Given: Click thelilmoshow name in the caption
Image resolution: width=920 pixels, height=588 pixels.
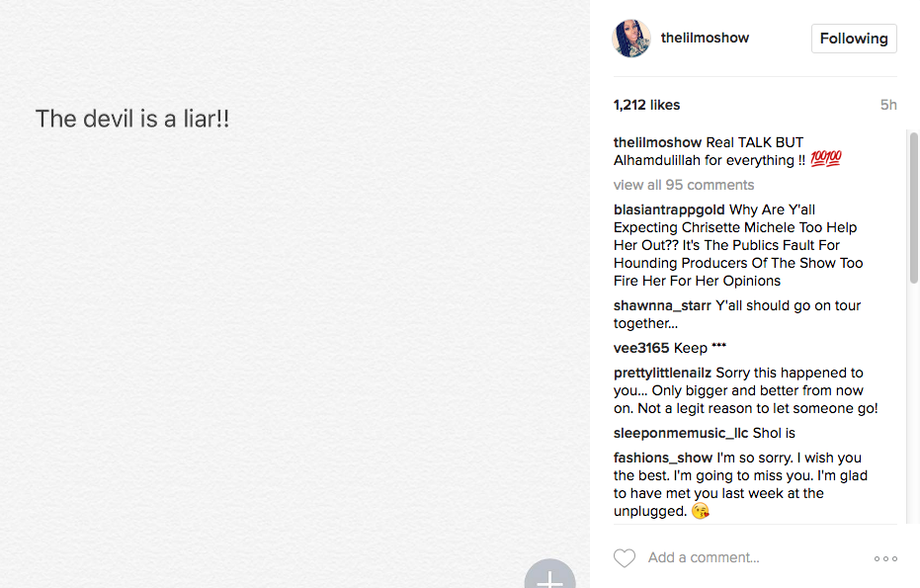Looking at the screenshot, I should tap(657, 142).
